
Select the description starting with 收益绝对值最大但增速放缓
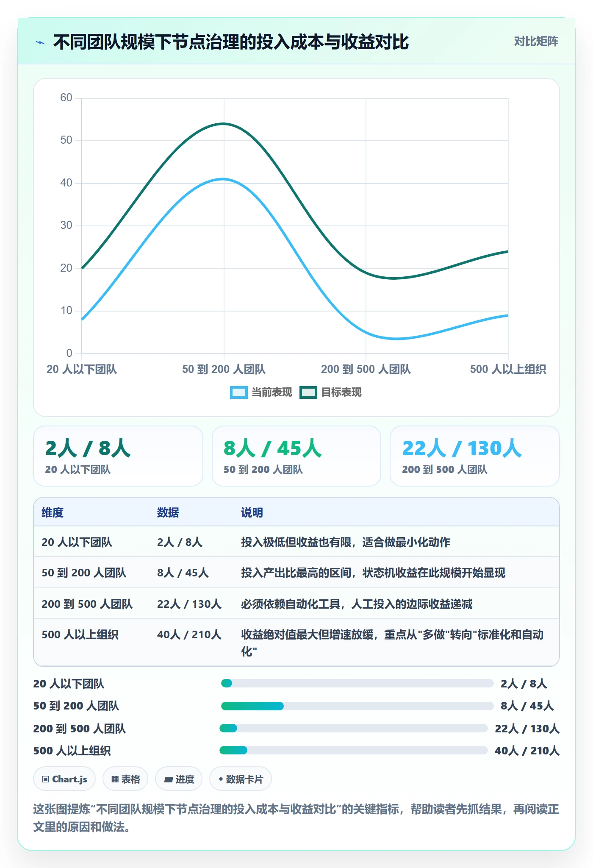(x=393, y=643)
